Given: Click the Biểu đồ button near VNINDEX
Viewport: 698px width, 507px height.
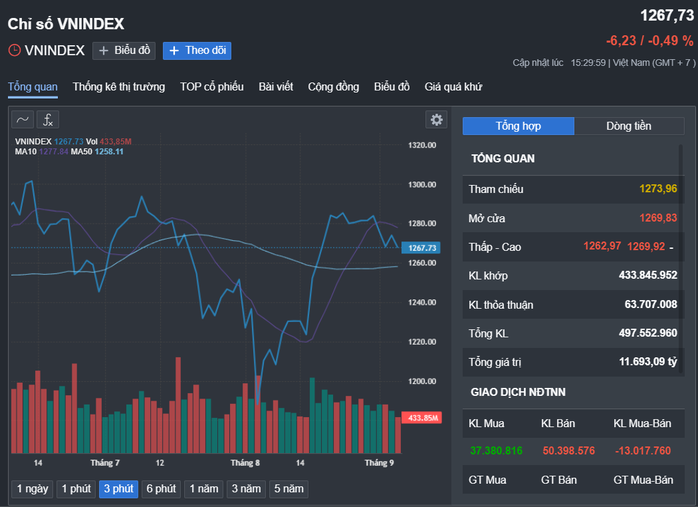Looking at the screenshot, I should (x=124, y=51).
